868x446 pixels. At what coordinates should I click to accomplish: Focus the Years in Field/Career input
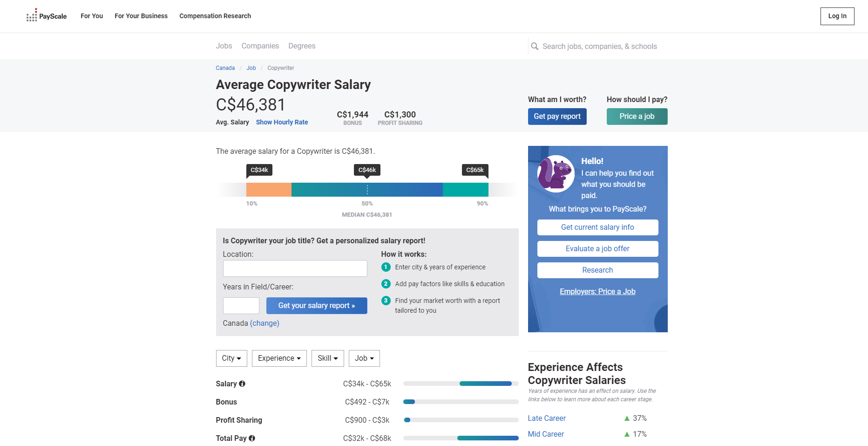pyautogui.click(x=241, y=306)
